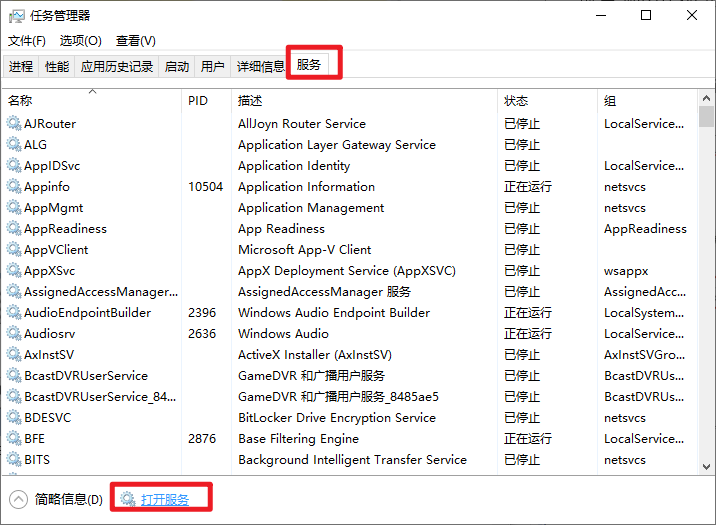The height and width of the screenshot is (525, 716).
Task: Select the AppXSvc service icon
Action: (x=14, y=270)
